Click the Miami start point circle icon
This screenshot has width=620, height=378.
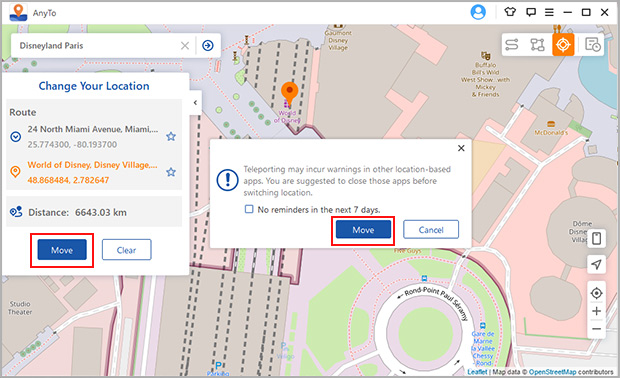(15, 137)
